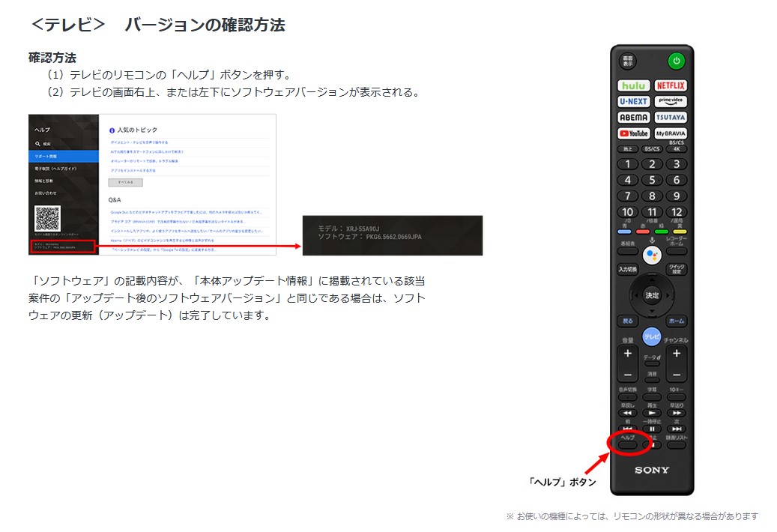777x532 pixels.
Task: Click number 8 on the remote
Action: coord(652,196)
